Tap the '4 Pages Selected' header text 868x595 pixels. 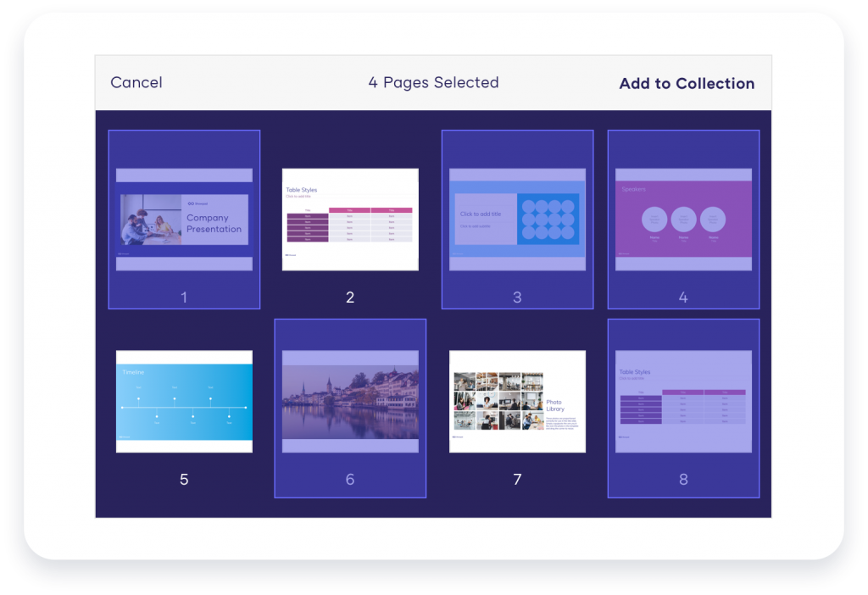pyautogui.click(x=432, y=82)
